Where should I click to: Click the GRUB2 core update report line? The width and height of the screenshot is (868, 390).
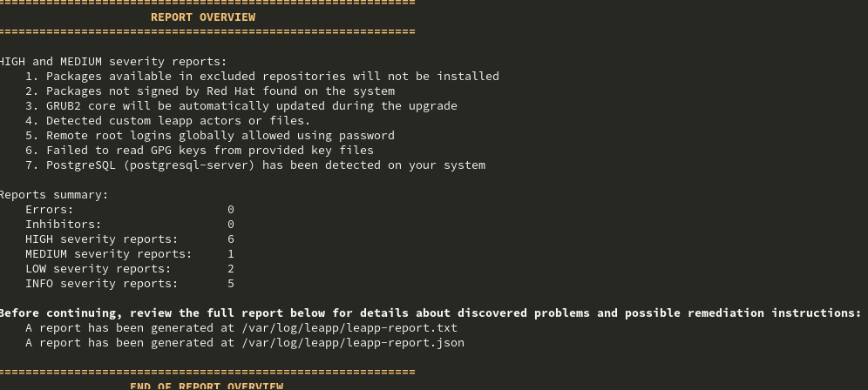pos(241,106)
